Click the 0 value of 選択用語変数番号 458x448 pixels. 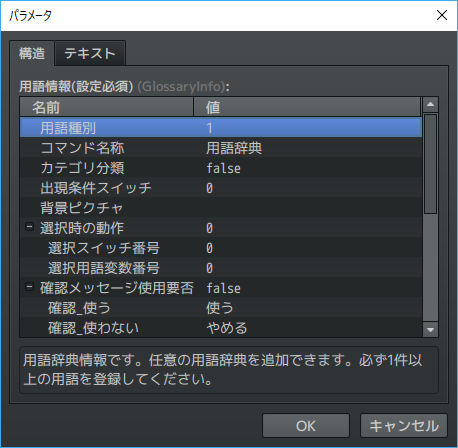coord(209,268)
